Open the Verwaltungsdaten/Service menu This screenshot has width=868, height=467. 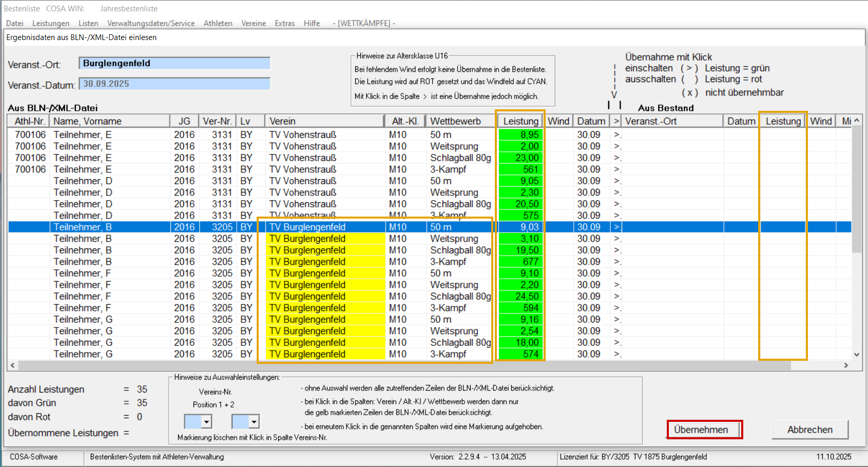coord(151,23)
